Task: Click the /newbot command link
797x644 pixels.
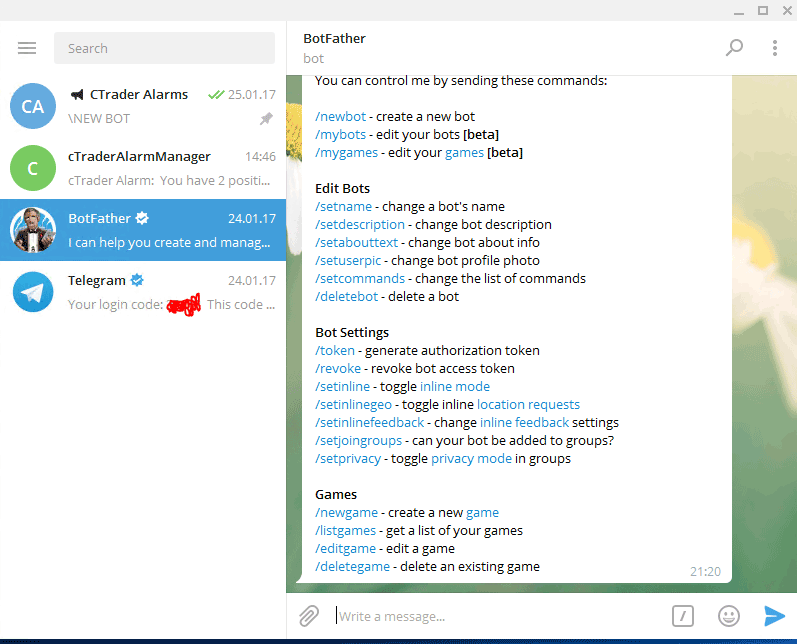Action: tap(340, 116)
